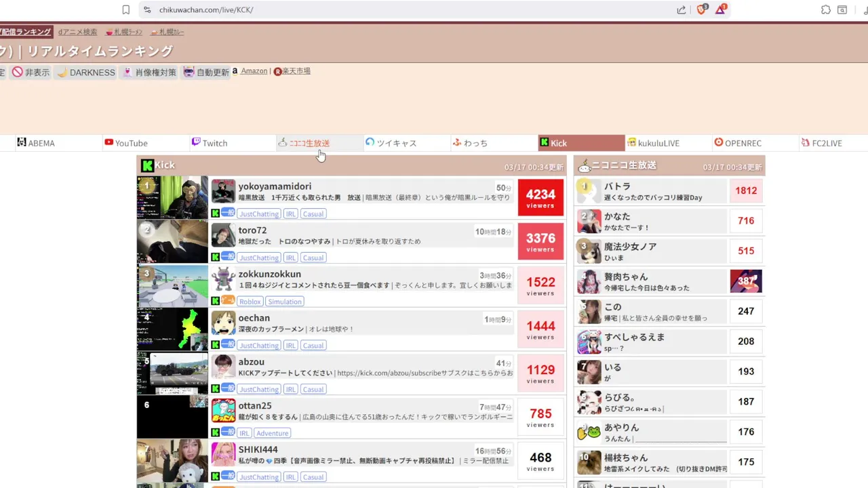This screenshot has height=488, width=868.
Task: Open streamer name SHIKI444
Action: pyautogui.click(x=258, y=449)
